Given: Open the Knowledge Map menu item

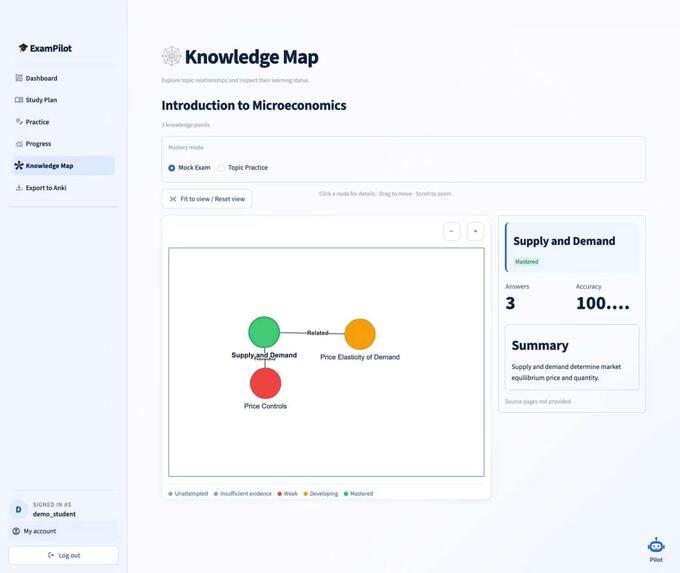Looking at the screenshot, I should (x=63, y=166).
